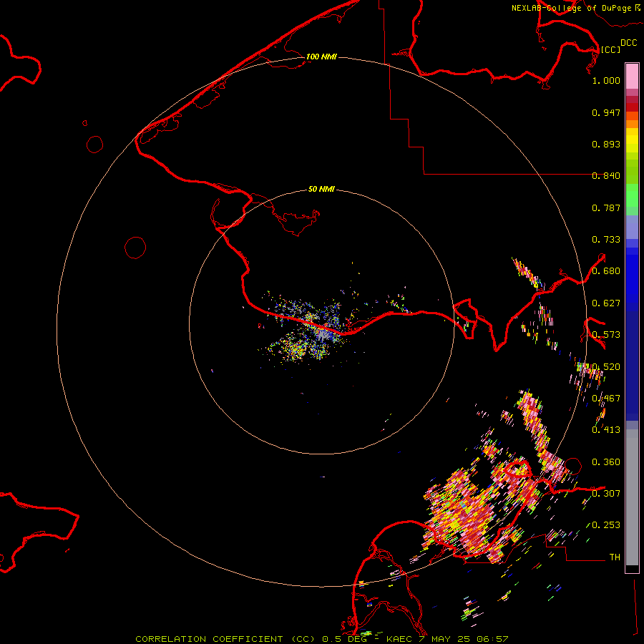644x644 pixels.
Task: Click the 50 NMI range ring label
Action: click(x=321, y=189)
